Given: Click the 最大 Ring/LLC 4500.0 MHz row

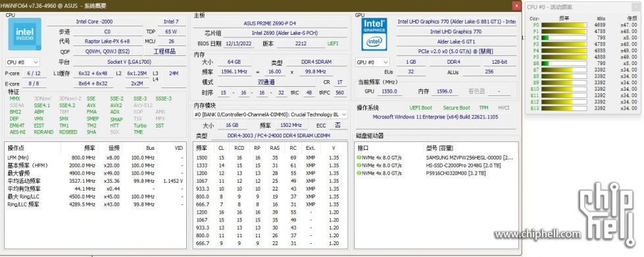Looking at the screenshot, I should (95, 197).
